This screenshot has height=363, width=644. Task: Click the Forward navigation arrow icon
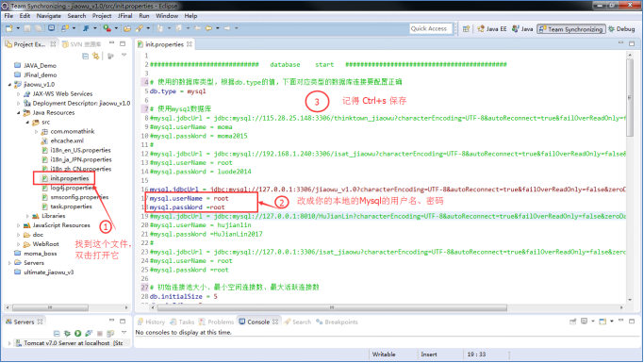(x=226, y=28)
